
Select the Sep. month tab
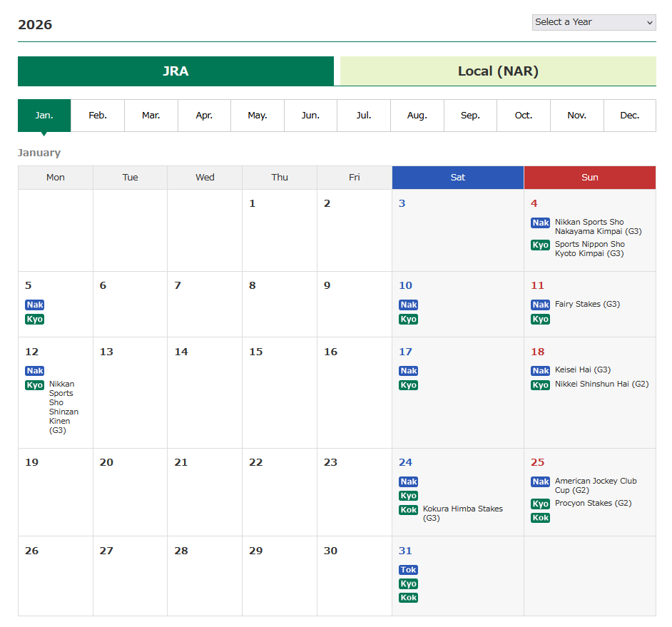470,116
